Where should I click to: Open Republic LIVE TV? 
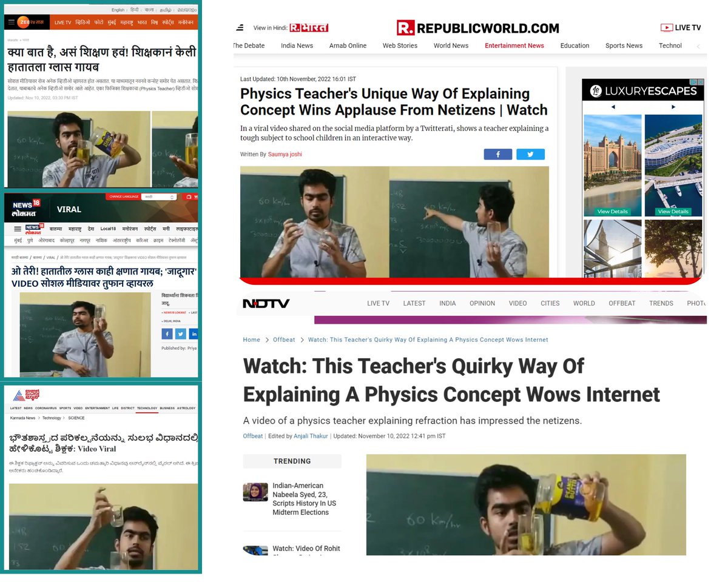[681, 28]
